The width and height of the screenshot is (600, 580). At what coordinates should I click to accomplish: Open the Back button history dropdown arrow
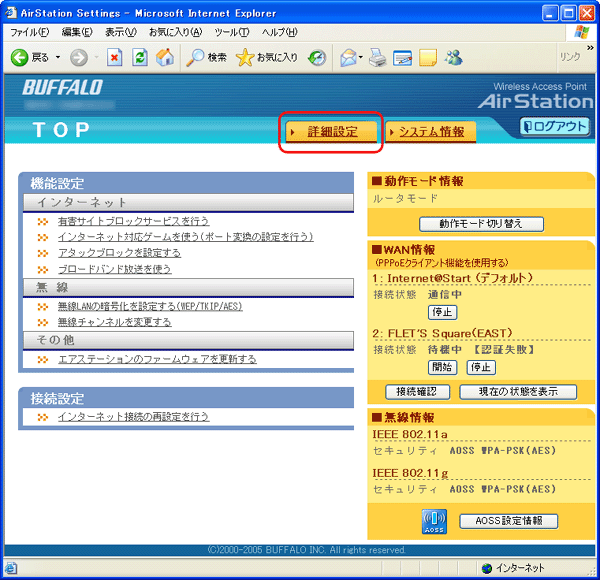click(58, 58)
